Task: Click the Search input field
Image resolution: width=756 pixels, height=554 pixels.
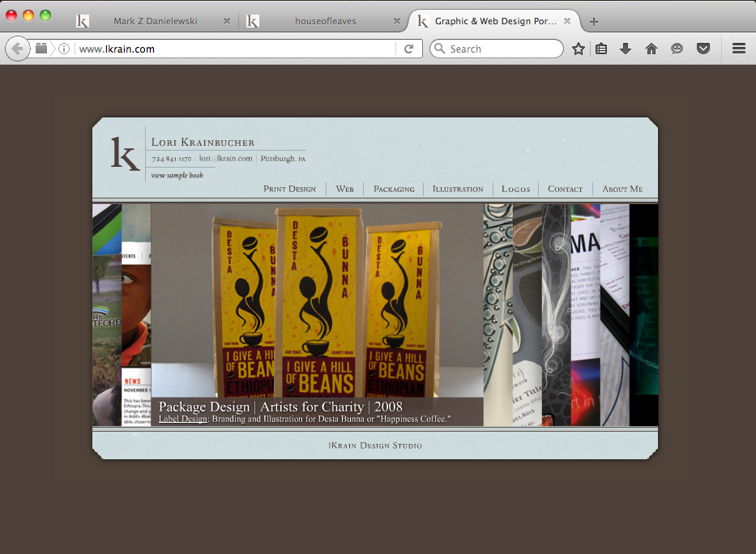Action: 503,49
